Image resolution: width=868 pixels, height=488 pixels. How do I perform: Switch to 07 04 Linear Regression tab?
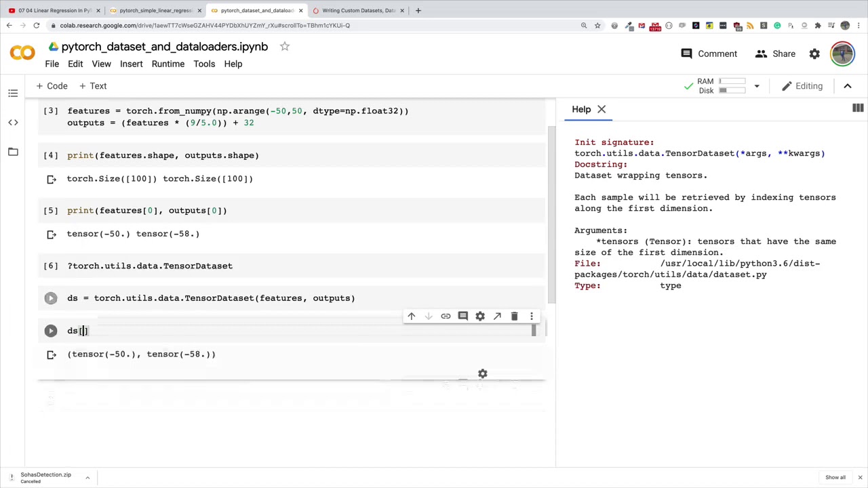54,10
